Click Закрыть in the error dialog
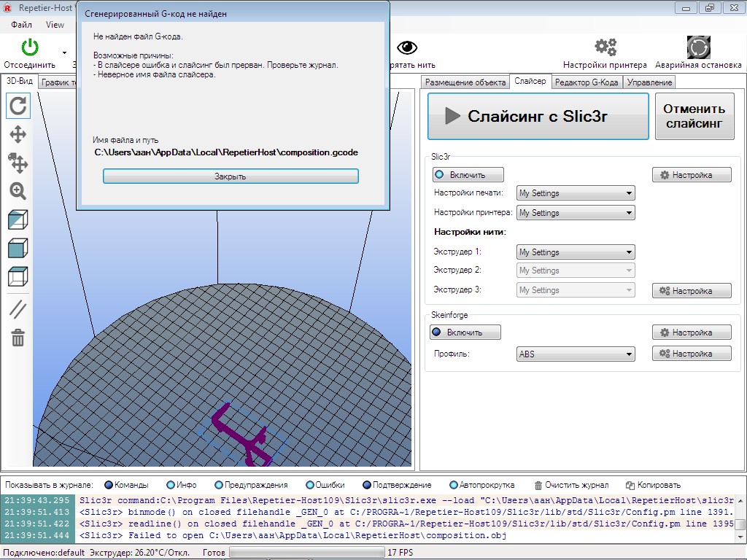The image size is (747, 560). tap(231, 176)
